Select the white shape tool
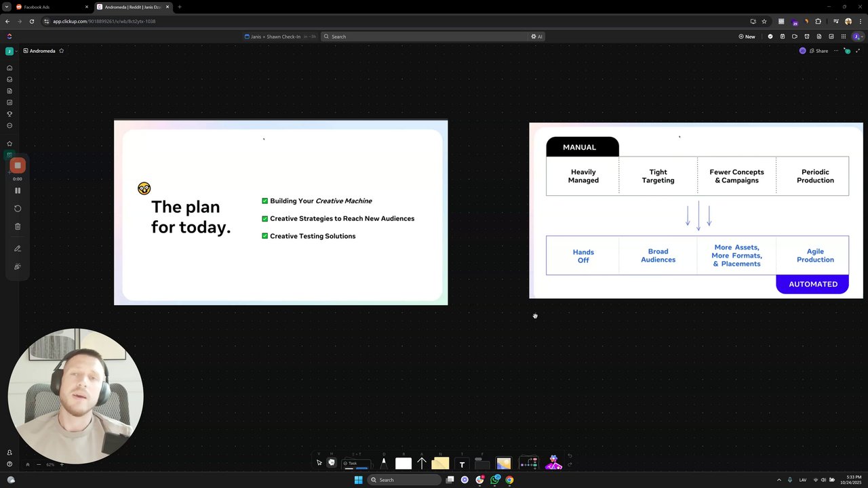 click(x=403, y=464)
